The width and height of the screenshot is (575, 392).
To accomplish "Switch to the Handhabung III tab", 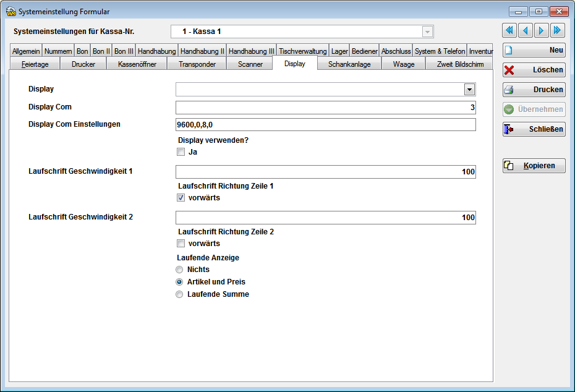I will (252, 51).
